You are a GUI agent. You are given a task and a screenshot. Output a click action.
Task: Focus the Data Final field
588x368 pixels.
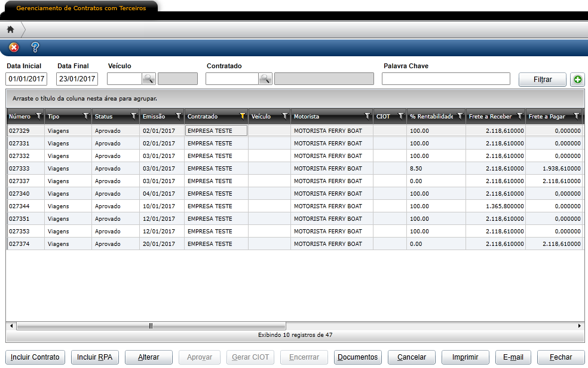[77, 79]
